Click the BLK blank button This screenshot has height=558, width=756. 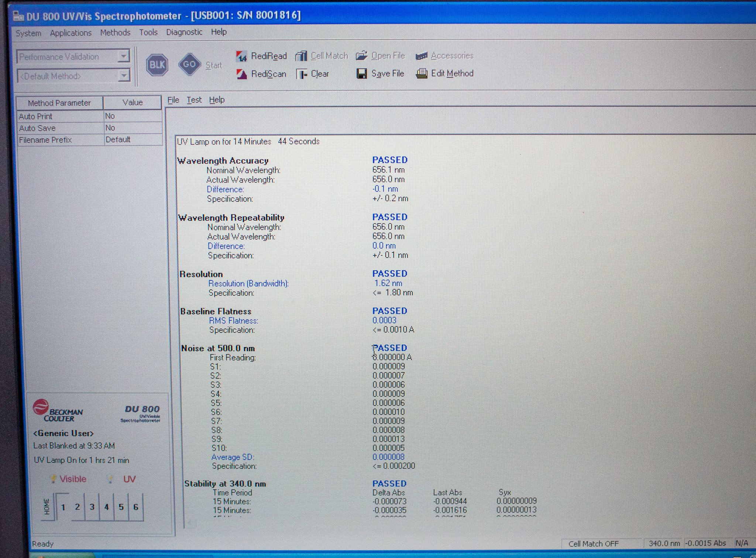pyautogui.click(x=157, y=65)
